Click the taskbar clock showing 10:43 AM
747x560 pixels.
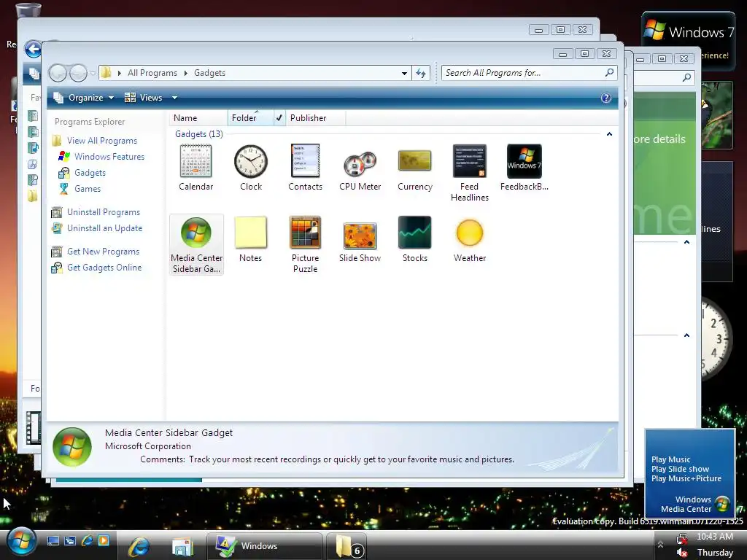tap(715, 537)
